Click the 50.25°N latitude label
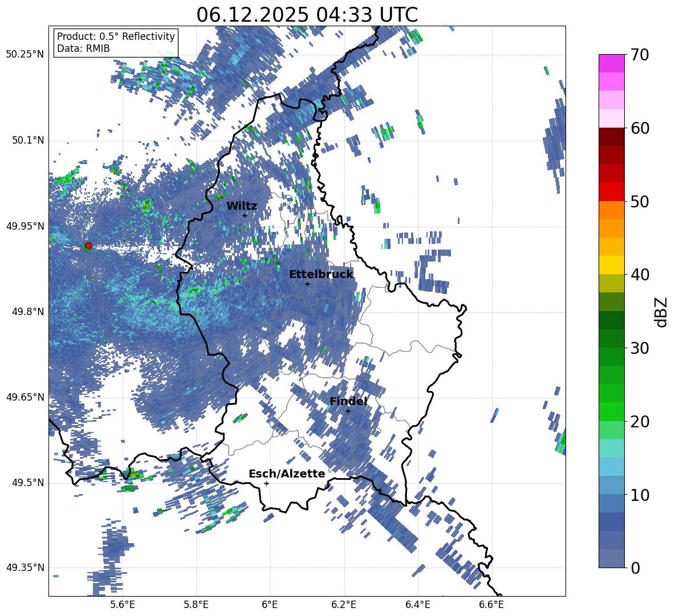This screenshot has height=616, width=675. point(25,55)
